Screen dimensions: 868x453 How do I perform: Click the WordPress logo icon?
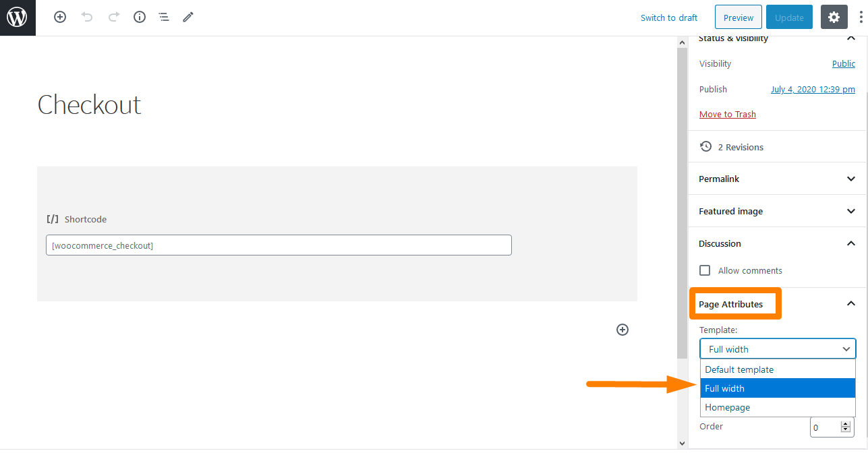tap(17, 18)
